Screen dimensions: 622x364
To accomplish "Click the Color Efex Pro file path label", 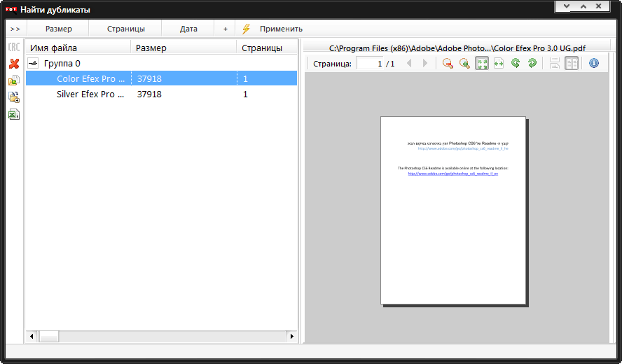I will 457,48.
